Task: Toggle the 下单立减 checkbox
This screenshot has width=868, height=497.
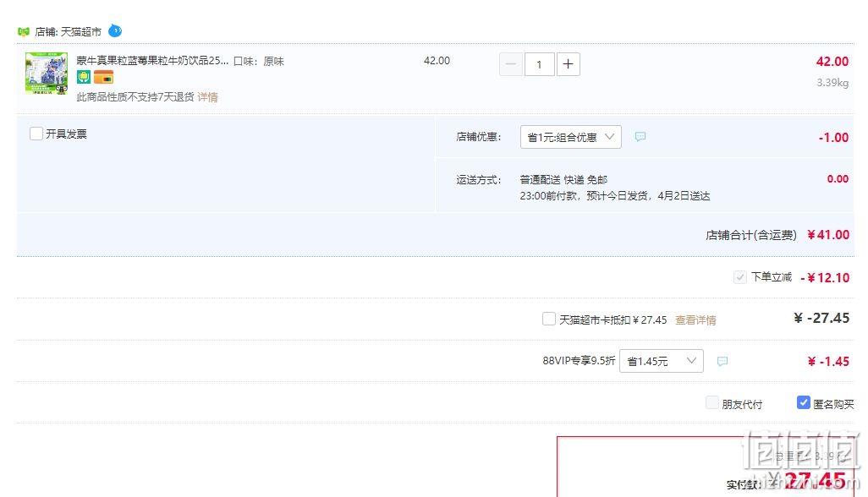Action: click(x=739, y=277)
